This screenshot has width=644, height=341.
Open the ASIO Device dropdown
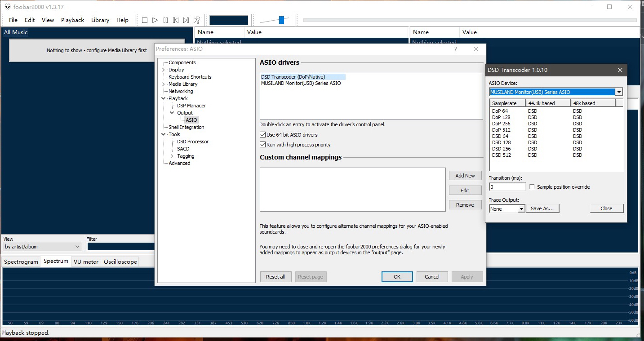pyautogui.click(x=619, y=92)
